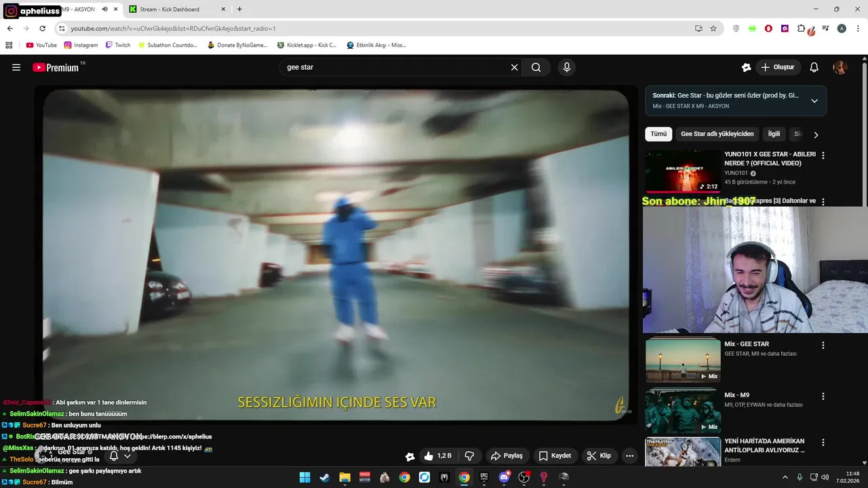Open options for Yeni Harita'da video
The height and width of the screenshot is (488, 868).
tap(823, 442)
